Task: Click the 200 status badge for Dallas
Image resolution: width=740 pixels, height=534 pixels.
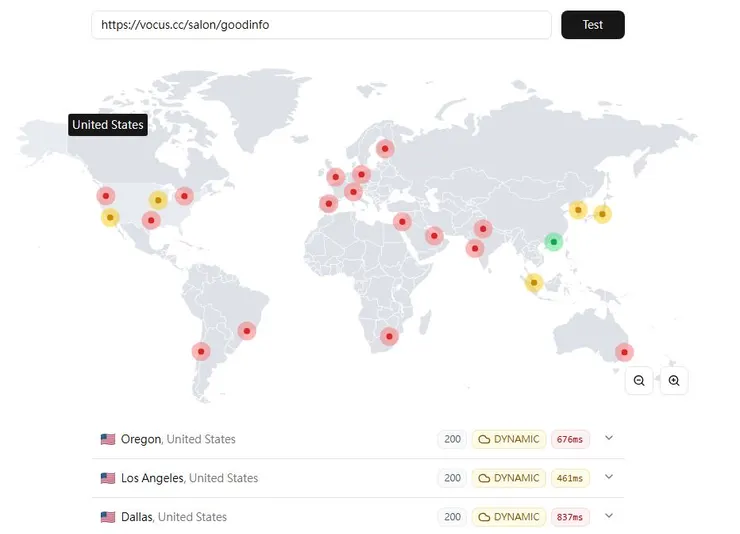Action: [452, 517]
